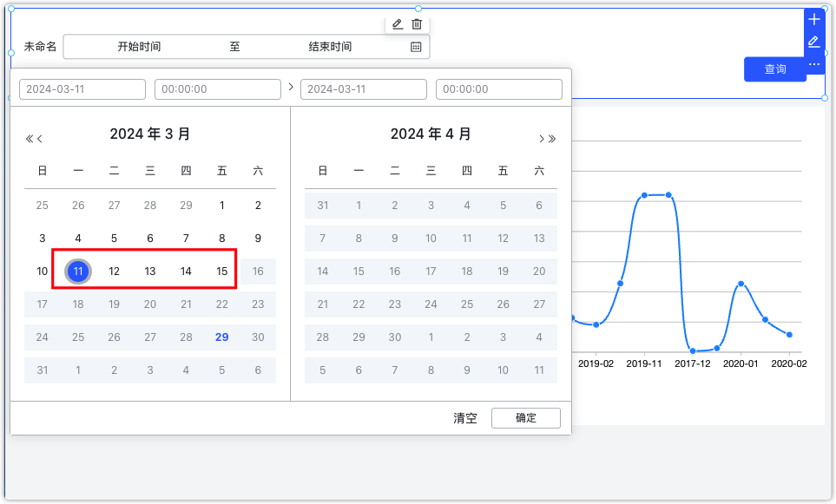Viewport: 836px width, 504px height.
Task: Click the plus icon in blue side toolbar
Action: 814,20
